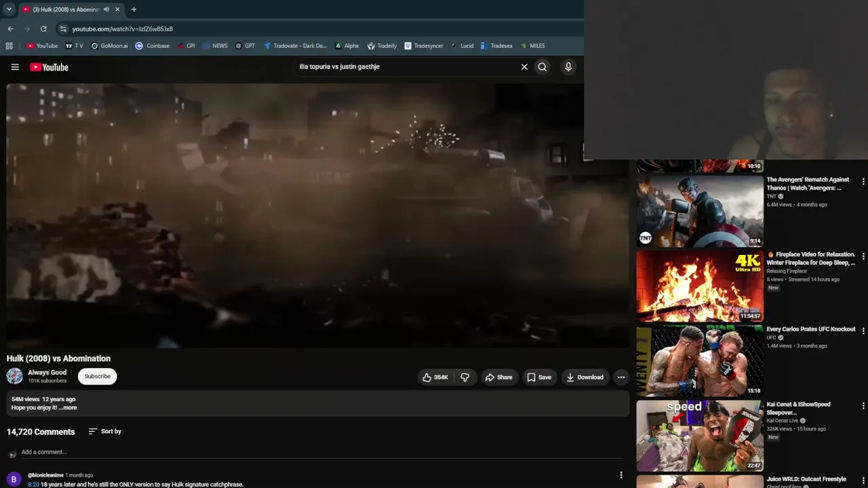Open the Fireplace Video for Relaxation thumbnail
The image size is (868, 488).
(700, 286)
